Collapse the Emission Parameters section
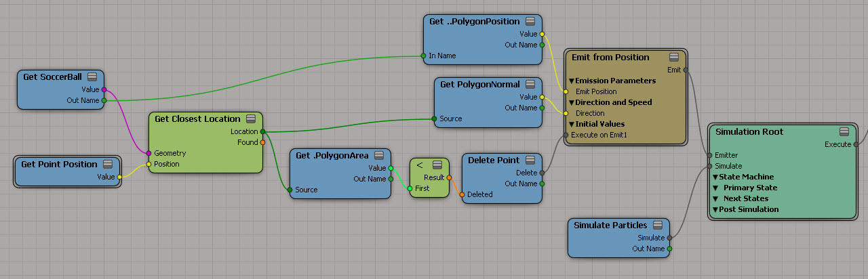 [572, 81]
